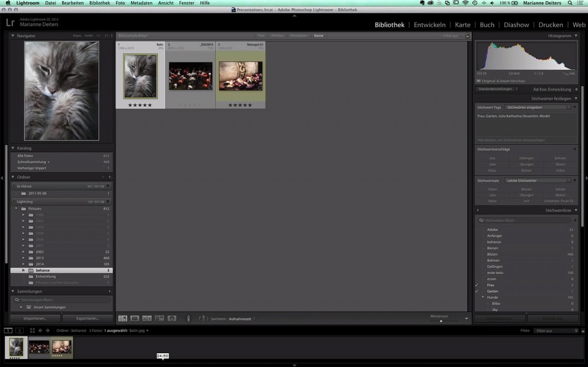Open the Metadaten menu in the menu bar
Image resolution: width=588 pixels, height=367 pixels.
pos(141,3)
